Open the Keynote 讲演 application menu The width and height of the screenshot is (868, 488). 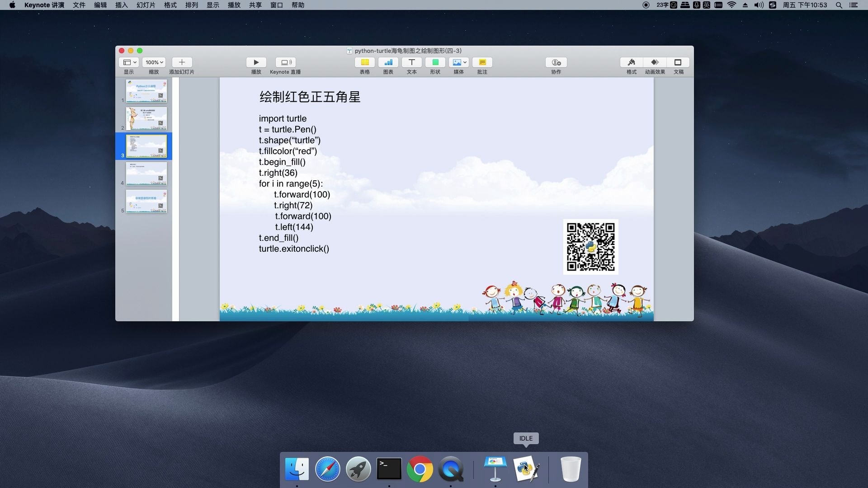[x=44, y=5]
